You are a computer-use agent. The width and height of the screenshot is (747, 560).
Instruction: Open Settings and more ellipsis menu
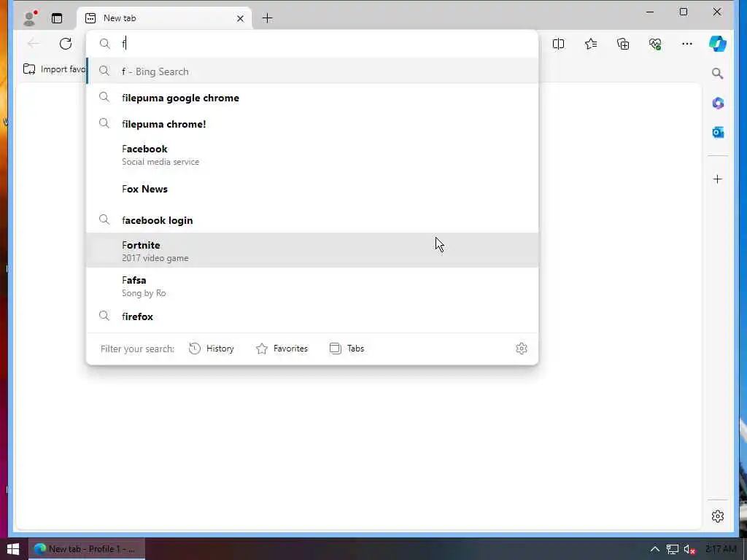coord(687,44)
